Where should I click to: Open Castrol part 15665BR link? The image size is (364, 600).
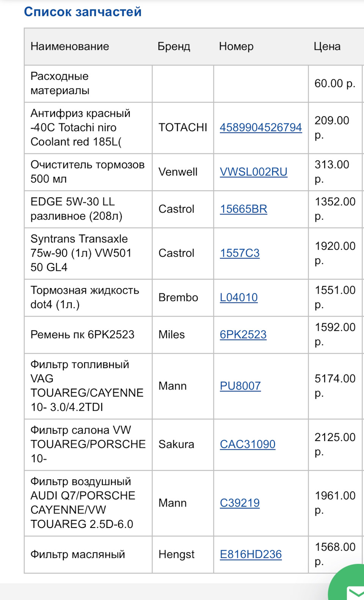point(243,209)
